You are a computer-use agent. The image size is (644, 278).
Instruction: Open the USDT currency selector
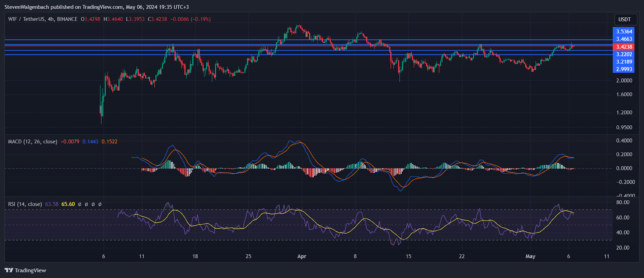[624, 19]
